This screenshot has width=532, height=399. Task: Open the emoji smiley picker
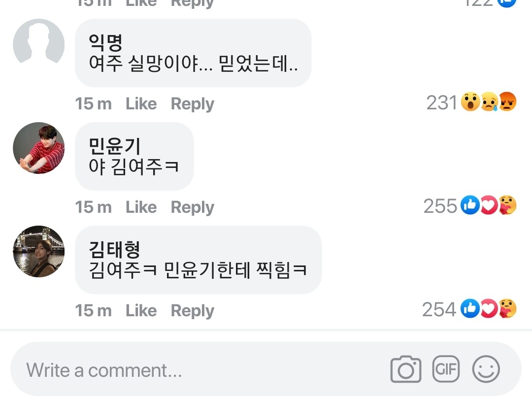coord(486,369)
